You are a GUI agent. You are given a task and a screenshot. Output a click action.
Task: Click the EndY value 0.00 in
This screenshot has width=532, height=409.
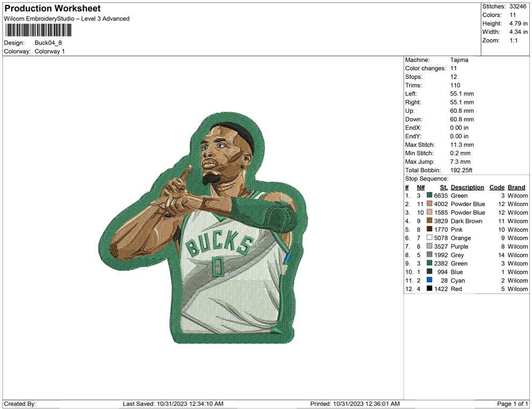click(459, 136)
